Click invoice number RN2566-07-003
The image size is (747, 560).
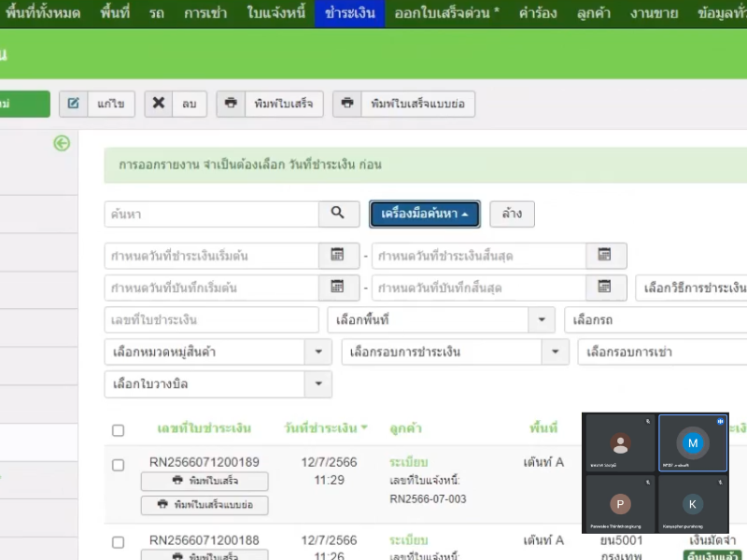[428, 498]
